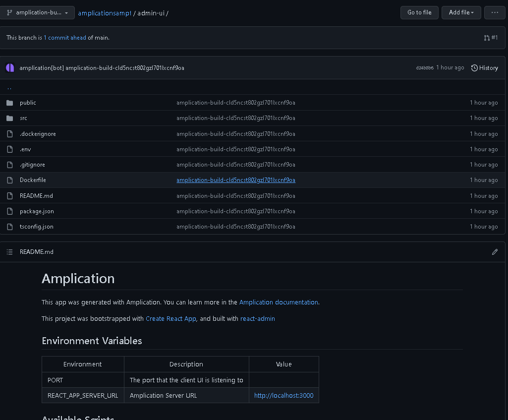Open the three-dot more options menu
Viewport: 508px width, 420px height.
pyautogui.click(x=495, y=12)
